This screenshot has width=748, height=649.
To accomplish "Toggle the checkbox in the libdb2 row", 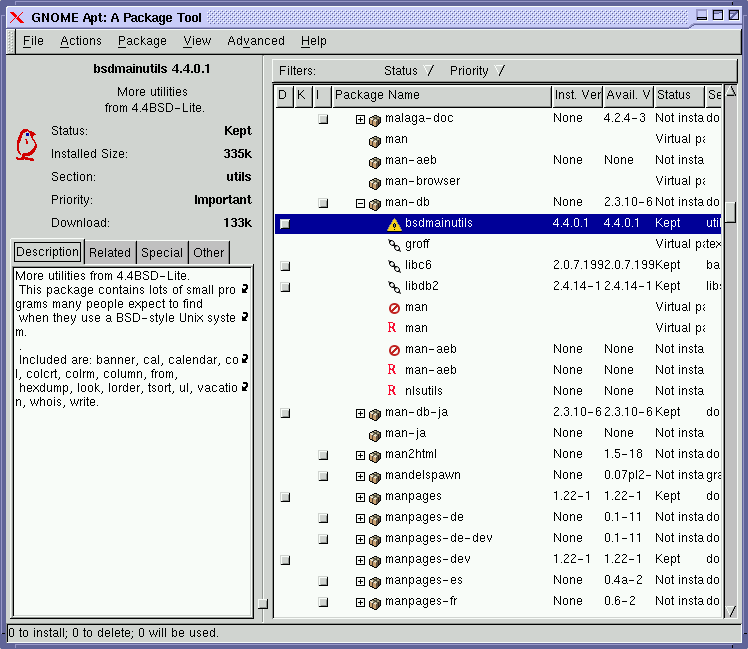I will pos(285,287).
